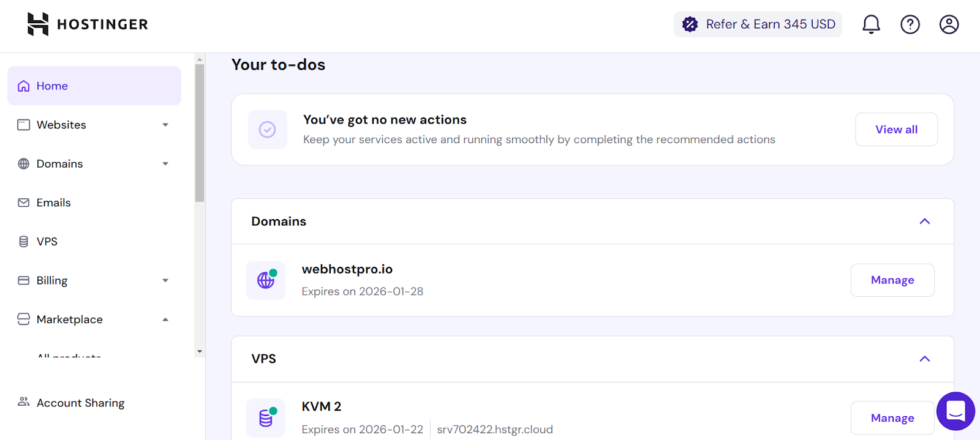Open the notifications bell

coord(871,24)
